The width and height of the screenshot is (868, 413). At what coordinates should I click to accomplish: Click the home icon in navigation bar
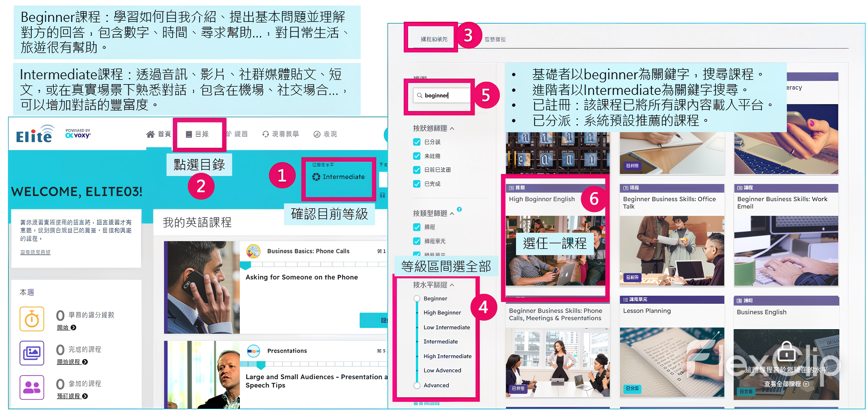coord(150,134)
